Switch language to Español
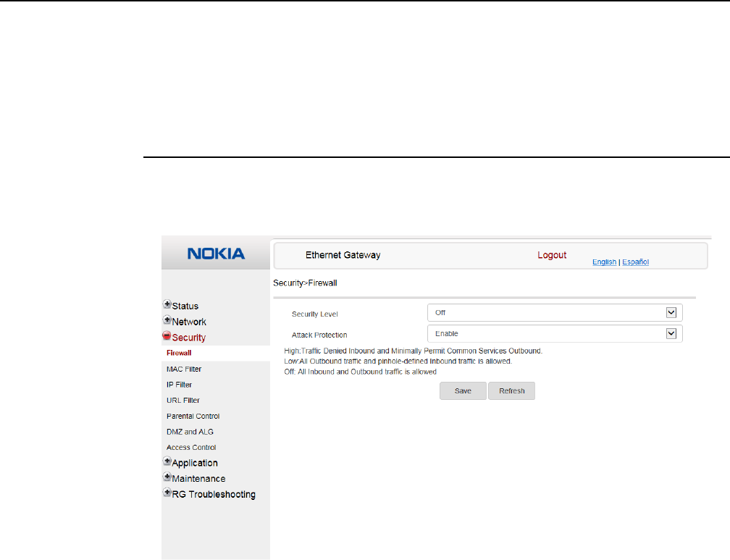The width and height of the screenshot is (730, 560). point(636,262)
